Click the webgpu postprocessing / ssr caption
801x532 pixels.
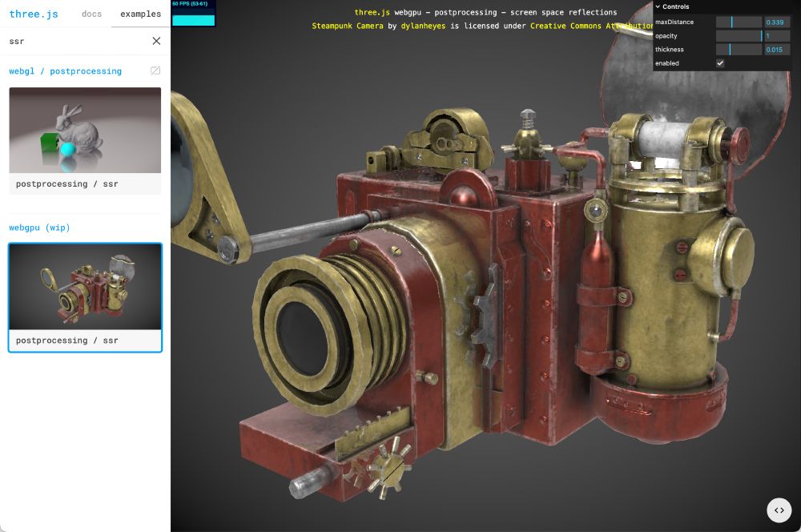point(67,341)
